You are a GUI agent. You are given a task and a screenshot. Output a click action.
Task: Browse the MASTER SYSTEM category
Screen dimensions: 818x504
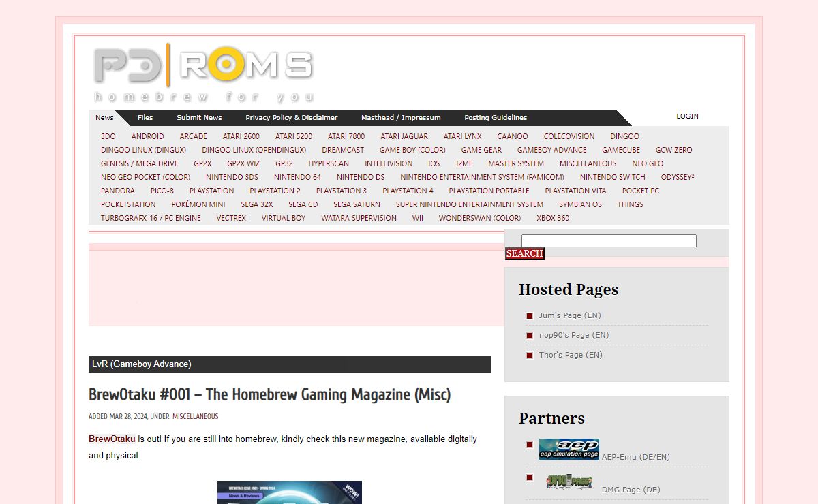point(516,163)
